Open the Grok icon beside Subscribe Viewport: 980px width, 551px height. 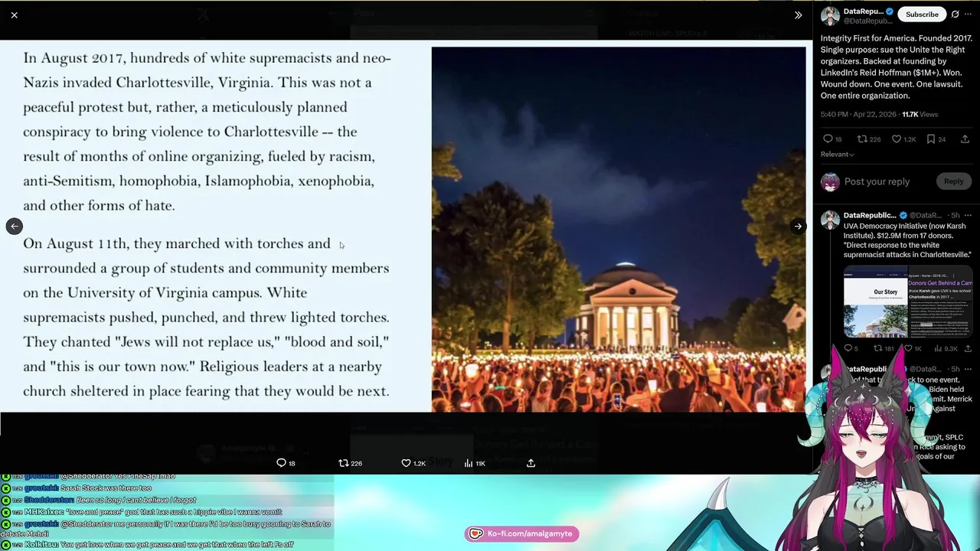955,14
